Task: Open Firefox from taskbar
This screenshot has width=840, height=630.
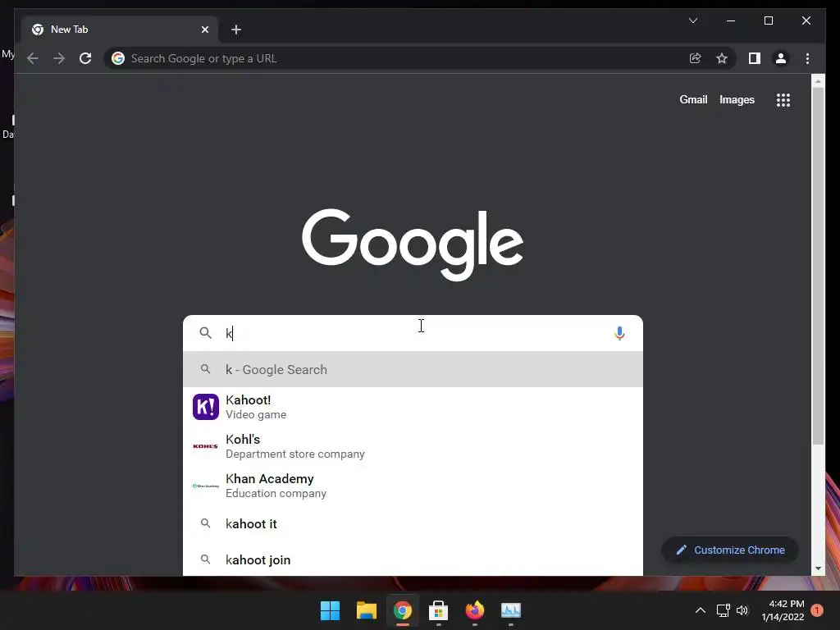Action: coord(475,610)
